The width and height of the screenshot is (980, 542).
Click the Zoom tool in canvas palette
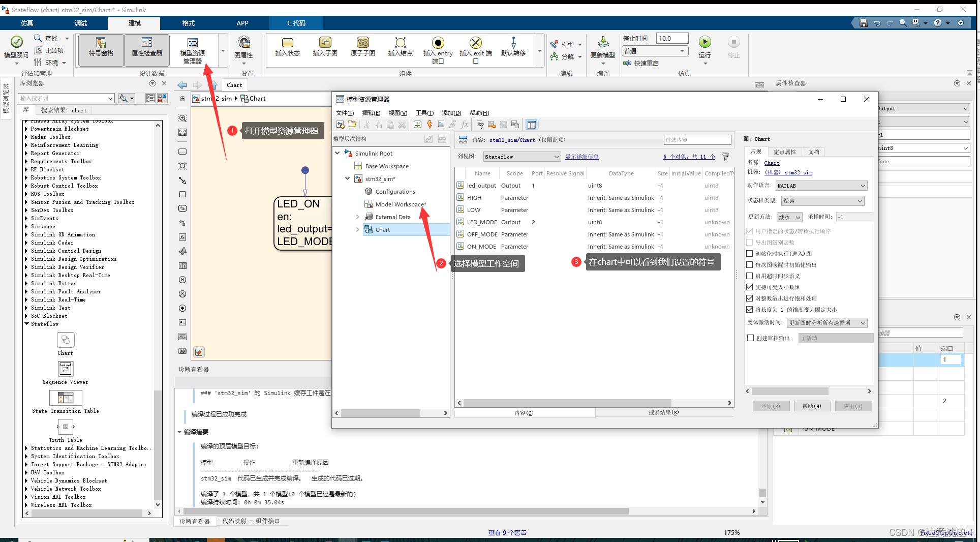coord(182,118)
